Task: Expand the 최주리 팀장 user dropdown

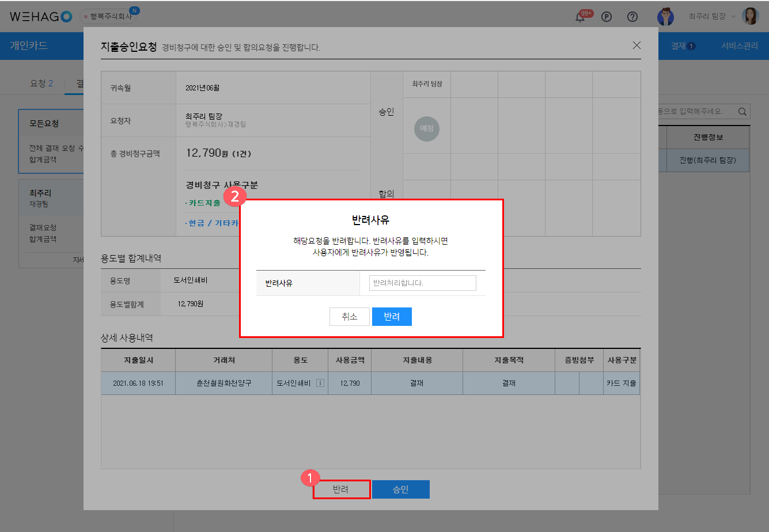Action: pos(712,17)
